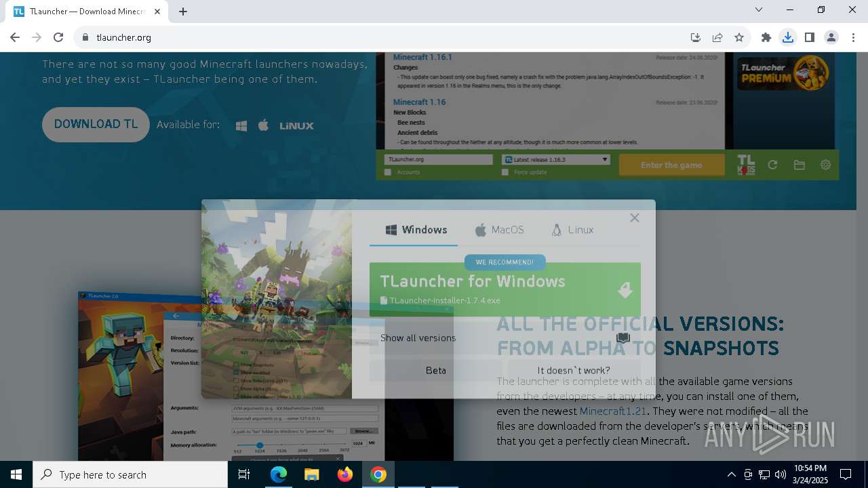
Task: Open the install app icon in address bar
Action: [695, 37]
